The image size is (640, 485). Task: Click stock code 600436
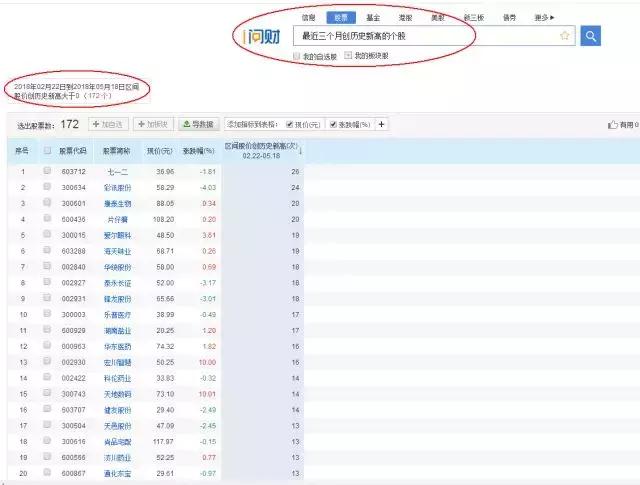73,220
